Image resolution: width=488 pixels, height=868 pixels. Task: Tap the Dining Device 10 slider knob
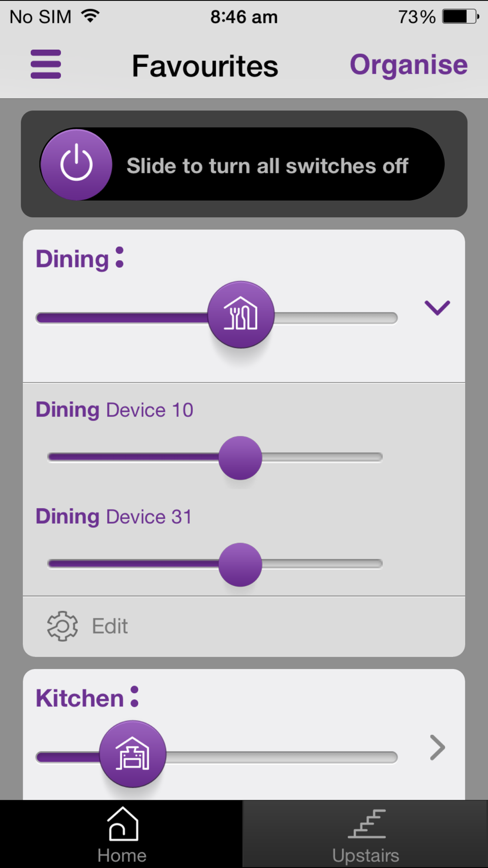pyautogui.click(x=240, y=458)
